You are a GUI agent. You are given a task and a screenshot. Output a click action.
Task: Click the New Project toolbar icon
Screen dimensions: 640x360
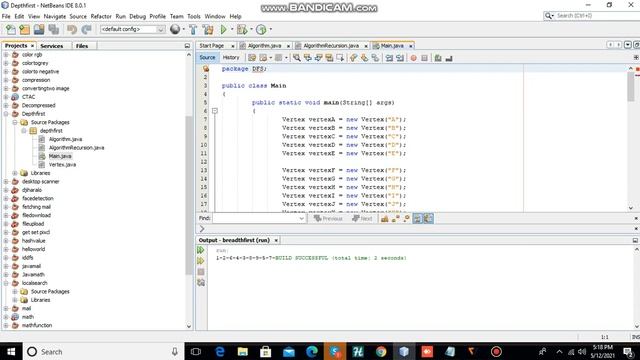point(24,29)
